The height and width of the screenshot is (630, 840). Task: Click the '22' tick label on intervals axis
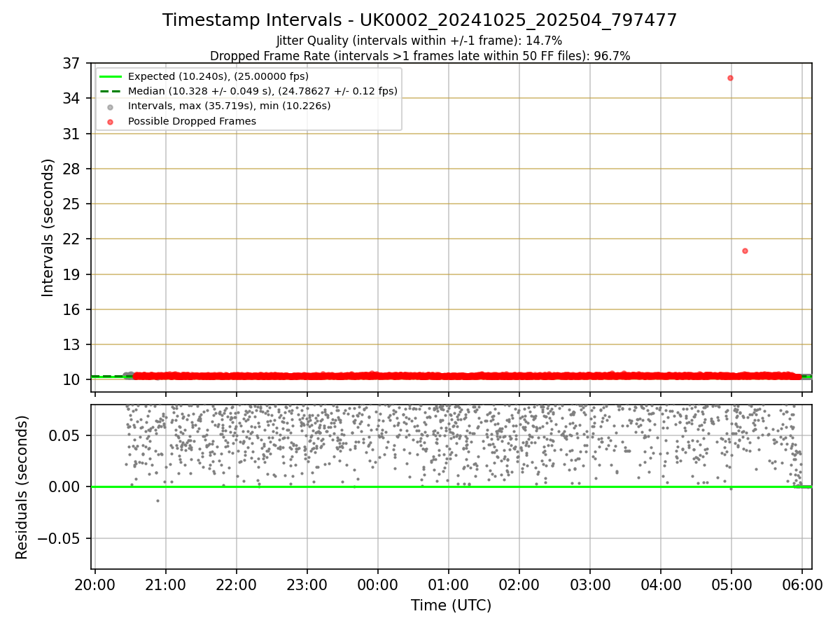(x=71, y=239)
